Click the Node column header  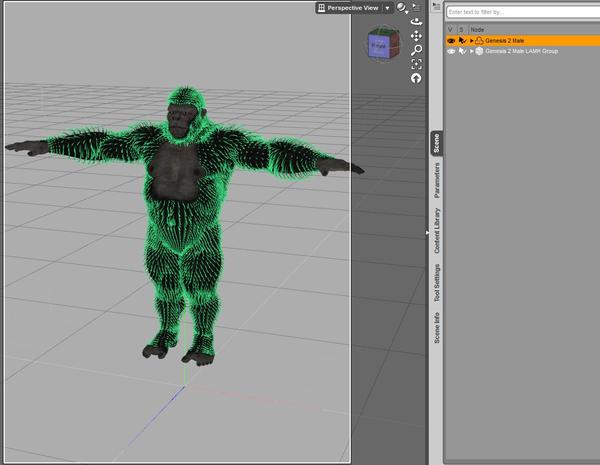pyautogui.click(x=477, y=29)
